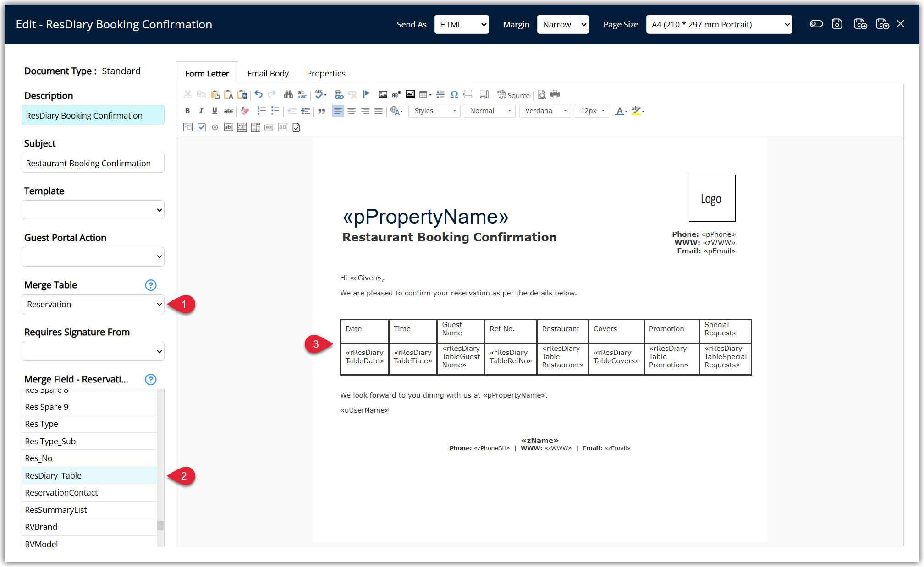Click the save and close icon

pyautogui.click(x=882, y=24)
